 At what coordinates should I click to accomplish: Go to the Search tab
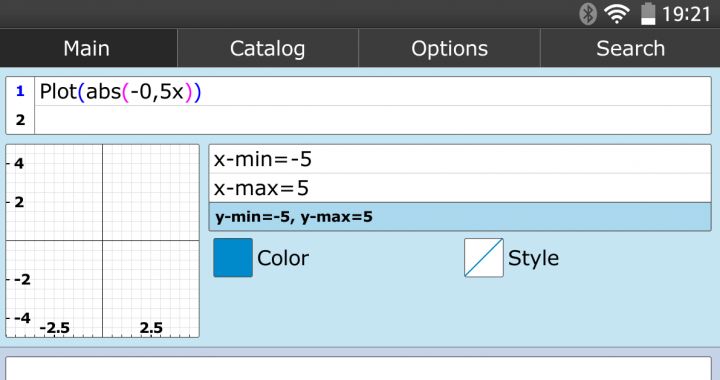[630, 48]
